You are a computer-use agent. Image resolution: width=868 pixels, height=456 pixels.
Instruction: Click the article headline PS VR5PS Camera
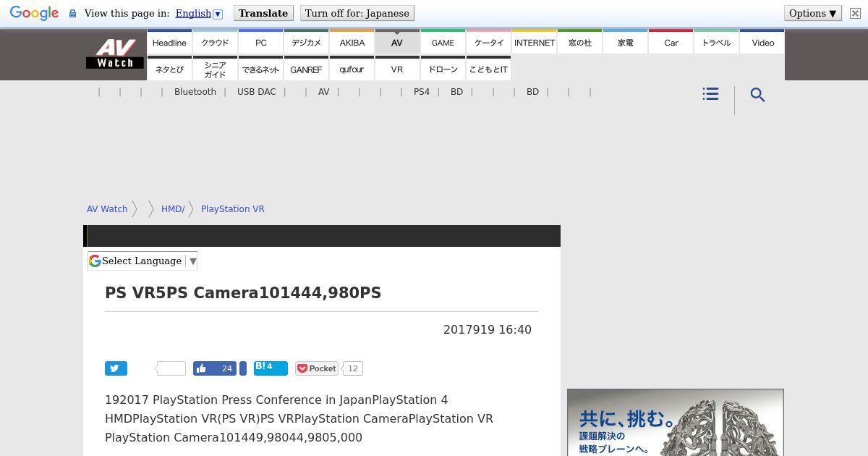(x=243, y=292)
